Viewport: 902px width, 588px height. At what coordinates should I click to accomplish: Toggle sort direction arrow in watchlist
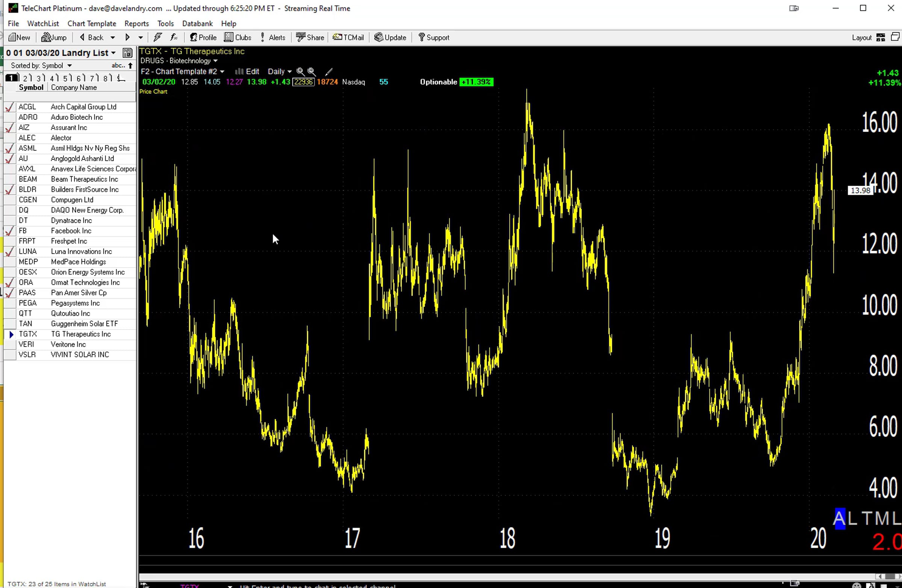130,65
